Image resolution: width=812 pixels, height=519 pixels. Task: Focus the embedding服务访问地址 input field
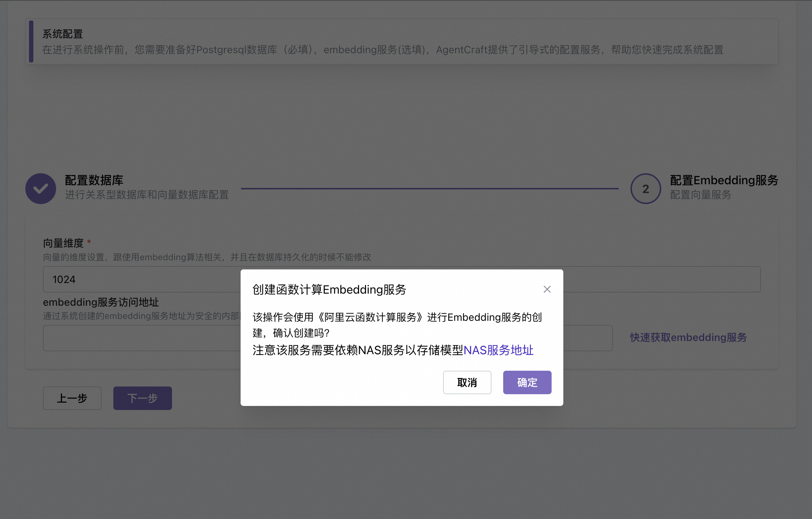coord(142,338)
